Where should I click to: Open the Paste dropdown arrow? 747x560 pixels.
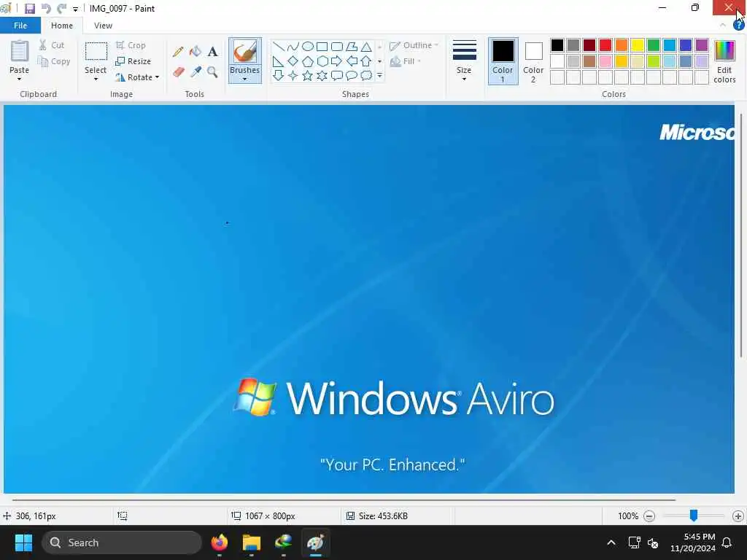[x=19, y=79]
